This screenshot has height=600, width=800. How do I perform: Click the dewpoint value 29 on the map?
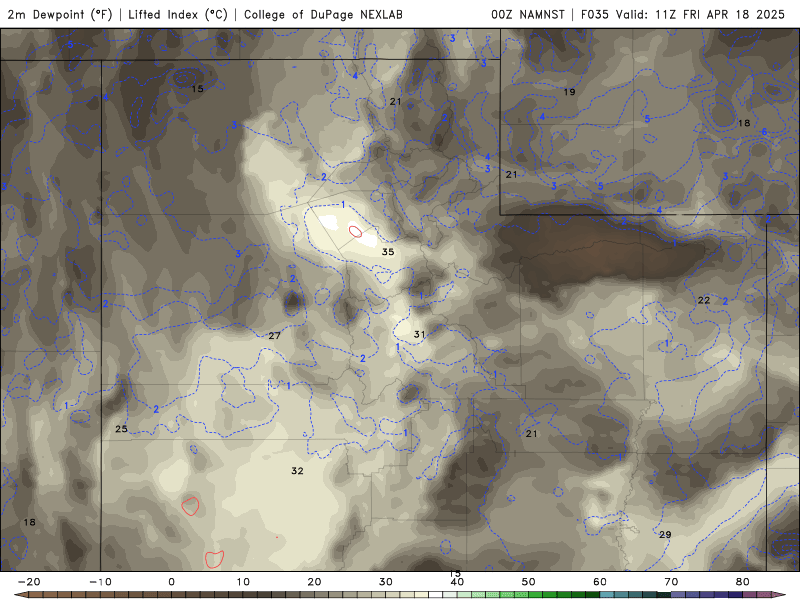(x=665, y=534)
